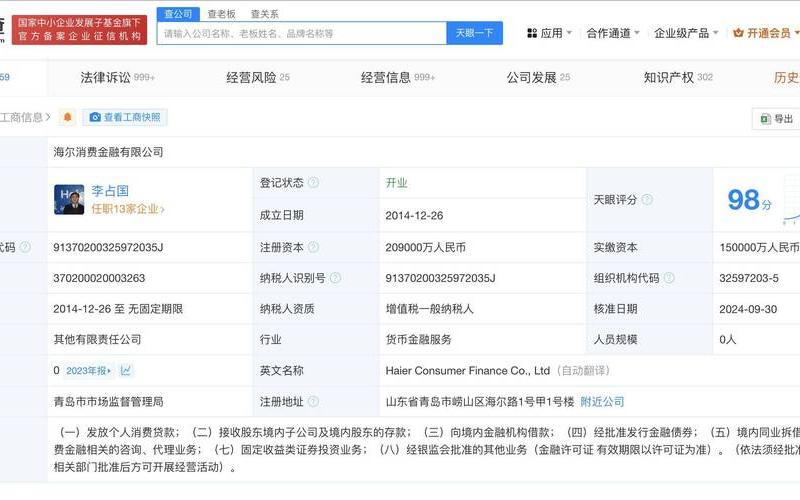Open the 应用 dropdown menu
The height and width of the screenshot is (500, 800).
(x=549, y=33)
